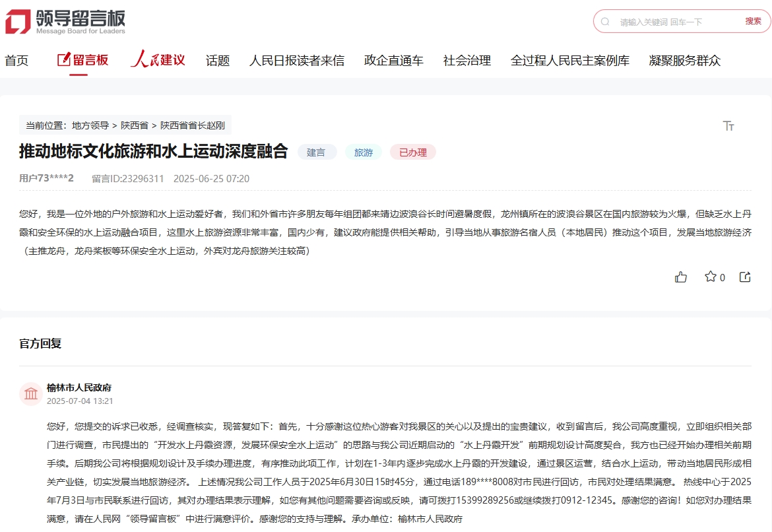Click the 已办理 status tag
The height and width of the screenshot is (532, 772).
pyautogui.click(x=412, y=152)
